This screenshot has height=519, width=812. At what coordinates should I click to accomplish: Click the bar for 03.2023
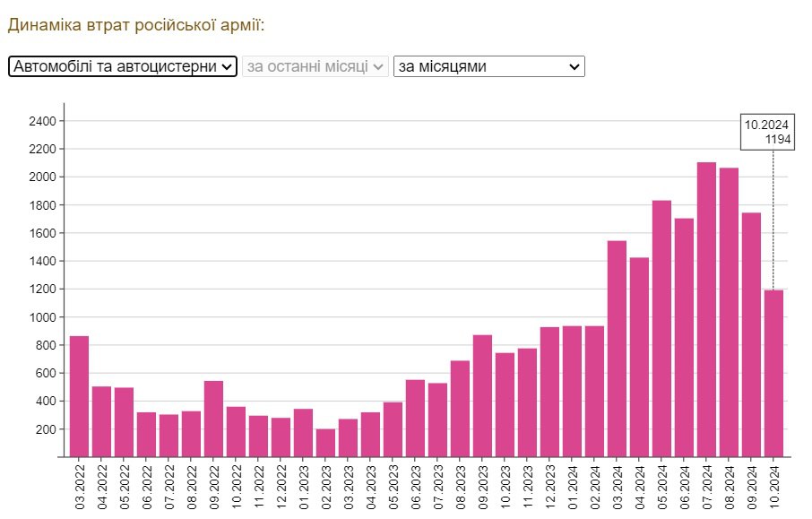point(348,437)
